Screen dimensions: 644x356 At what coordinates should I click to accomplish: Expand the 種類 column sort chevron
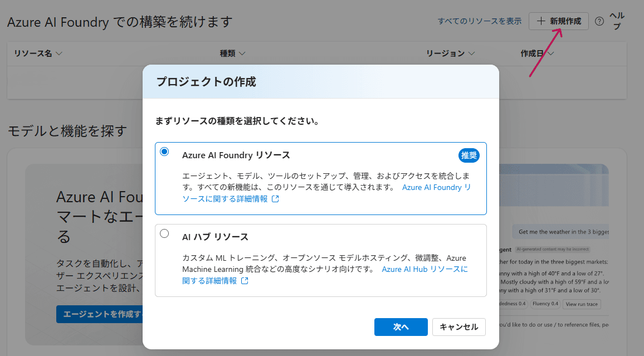(x=242, y=53)
